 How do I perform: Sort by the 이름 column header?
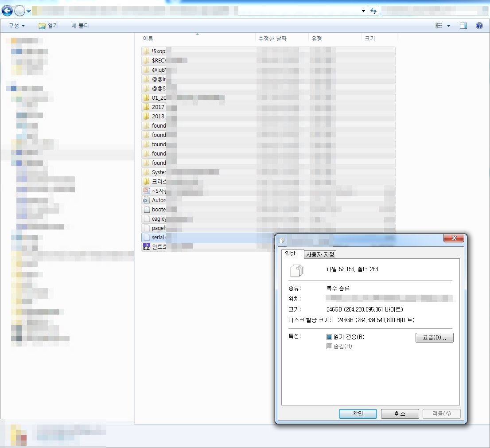coord(198,39)
